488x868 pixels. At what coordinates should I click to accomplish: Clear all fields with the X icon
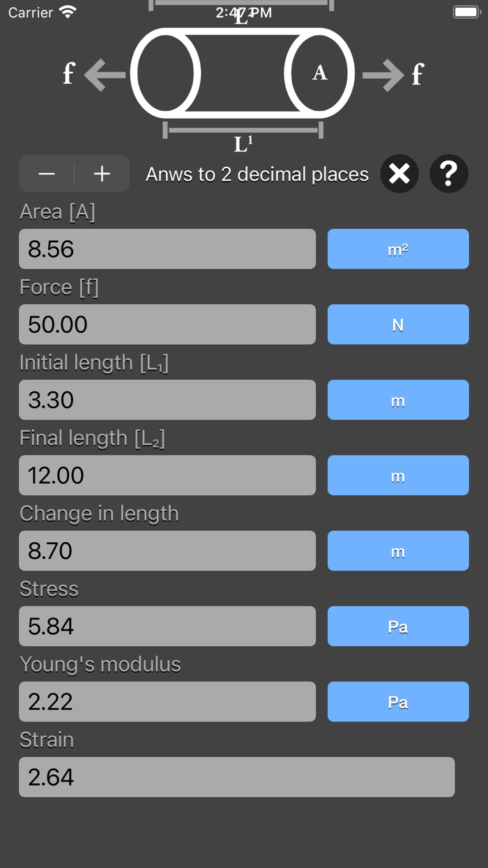pyautogui.click(x=399, y=174)
